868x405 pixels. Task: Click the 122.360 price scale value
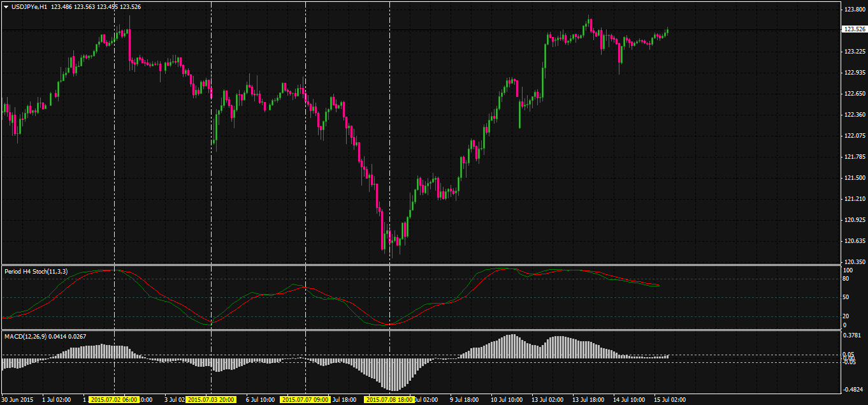click(854, 115)
